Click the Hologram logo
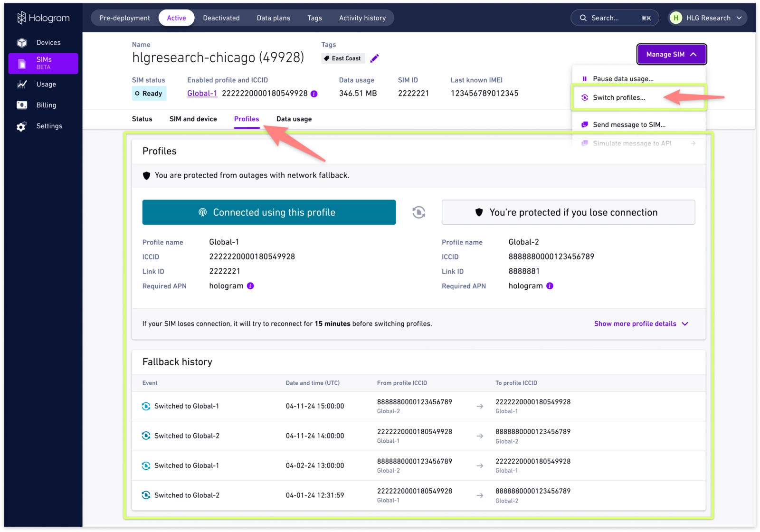 tap(43, 18)
